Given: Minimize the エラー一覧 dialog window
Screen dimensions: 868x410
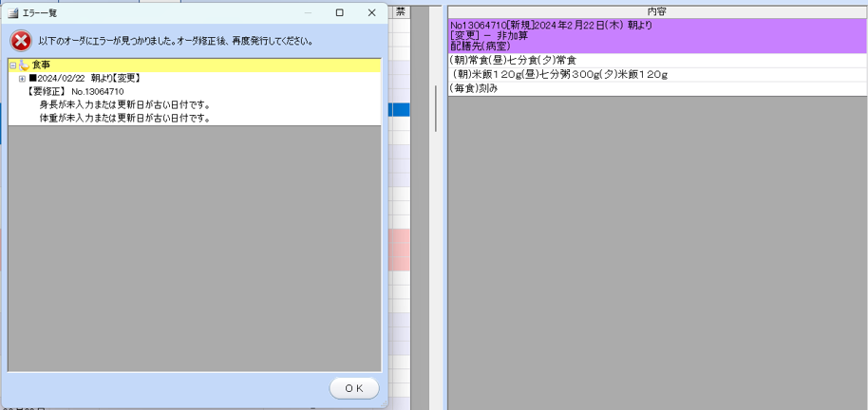Looking at the screenshot, I should click(309, 12).
